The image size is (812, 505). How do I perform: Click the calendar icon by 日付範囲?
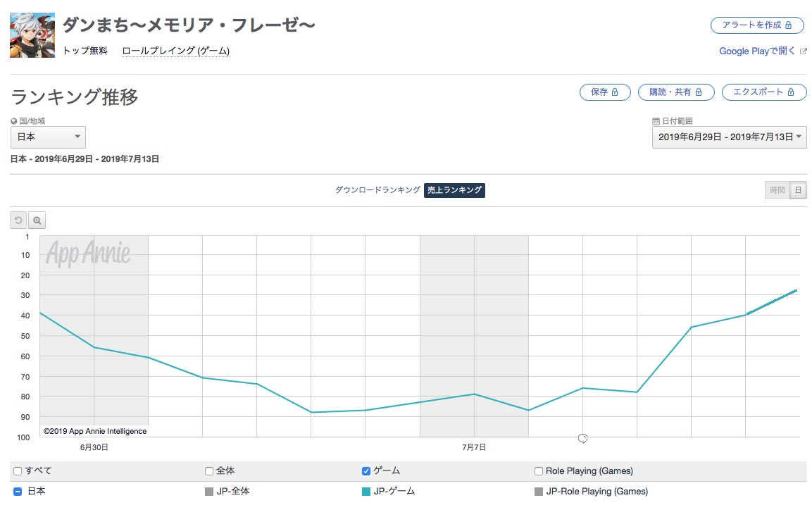click(656, 121)
